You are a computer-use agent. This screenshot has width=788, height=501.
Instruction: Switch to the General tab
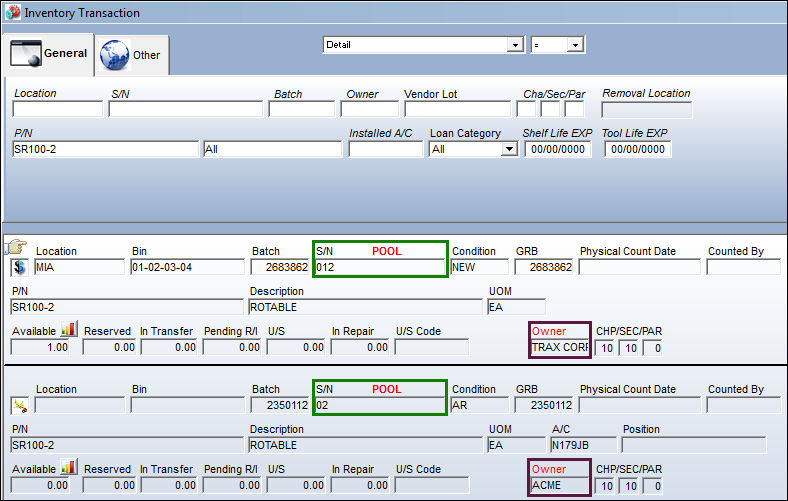click(48, 54)
